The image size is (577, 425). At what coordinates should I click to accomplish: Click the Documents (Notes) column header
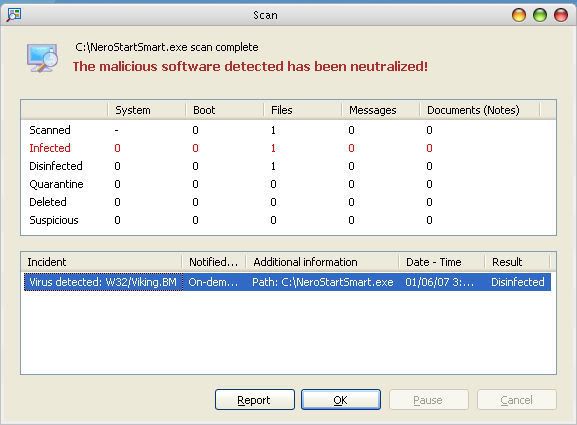tap(479, 110)
